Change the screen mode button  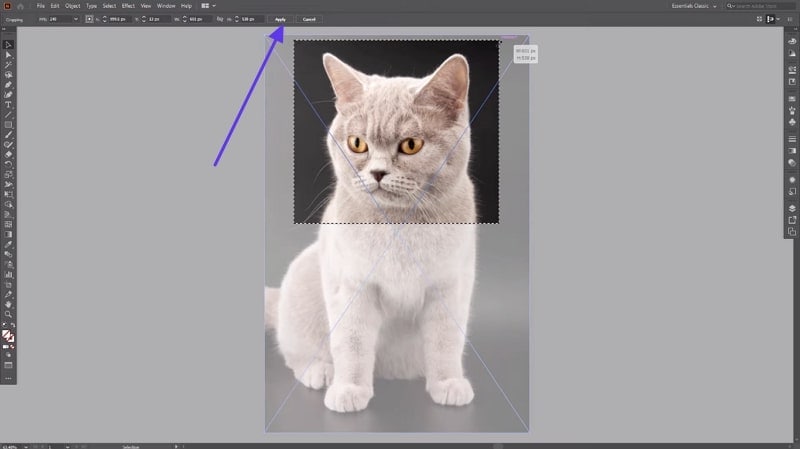(8, 365)
